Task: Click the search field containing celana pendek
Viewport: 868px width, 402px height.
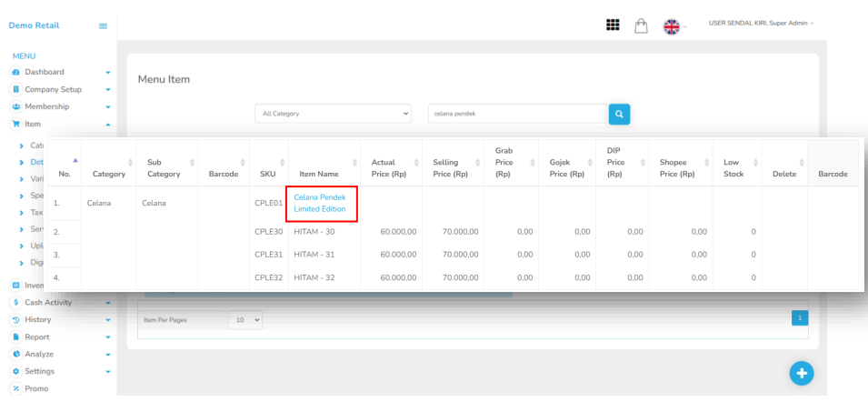Action: [x=515, y=114]
